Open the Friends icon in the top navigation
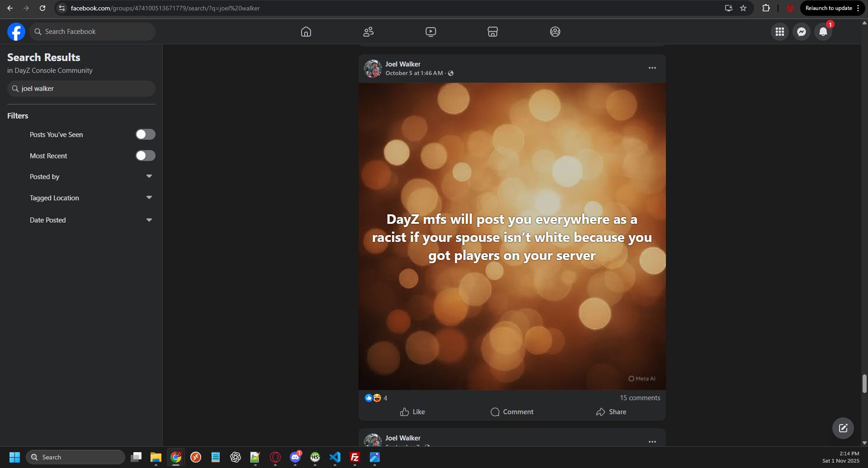This screenshot has width=868, height=468. tap(368, 32)
